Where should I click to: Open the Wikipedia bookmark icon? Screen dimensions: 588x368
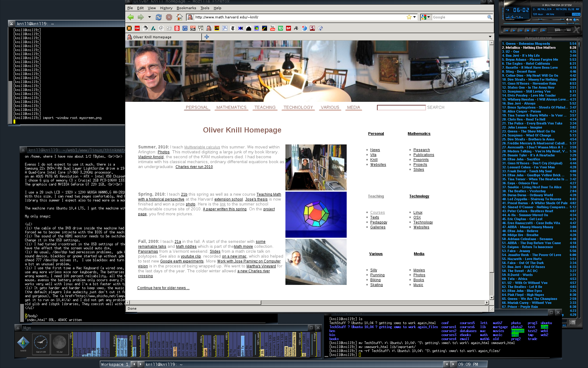145,28
